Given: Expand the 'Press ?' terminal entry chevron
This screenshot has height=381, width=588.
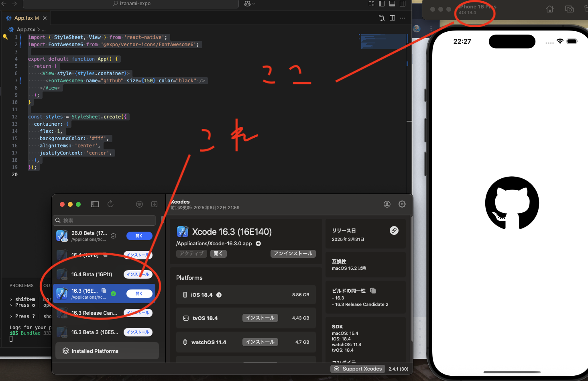Looking at the screenshot, I should tap(11, 316).
